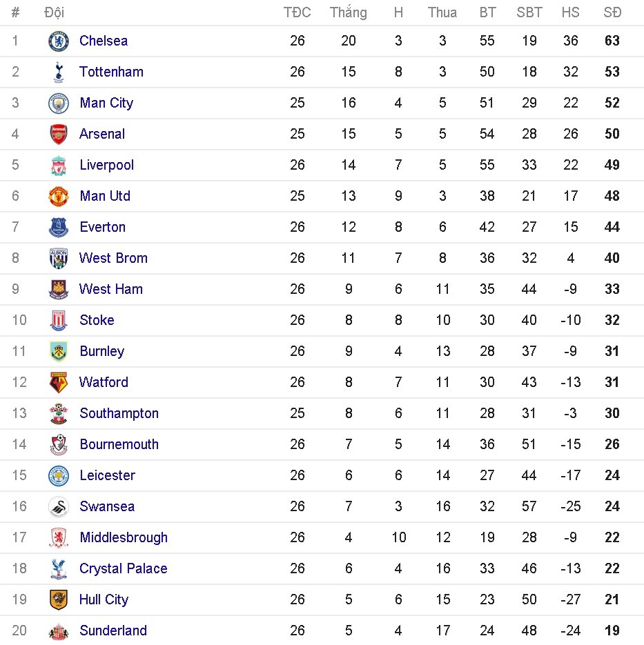Open the Man City team link
The height and width of the screenshot is (645, 644).
106,103
